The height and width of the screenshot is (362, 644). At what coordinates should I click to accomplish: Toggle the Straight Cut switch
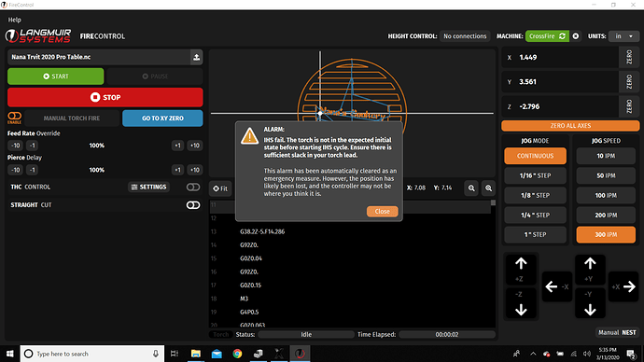click(x=193, y=205)
